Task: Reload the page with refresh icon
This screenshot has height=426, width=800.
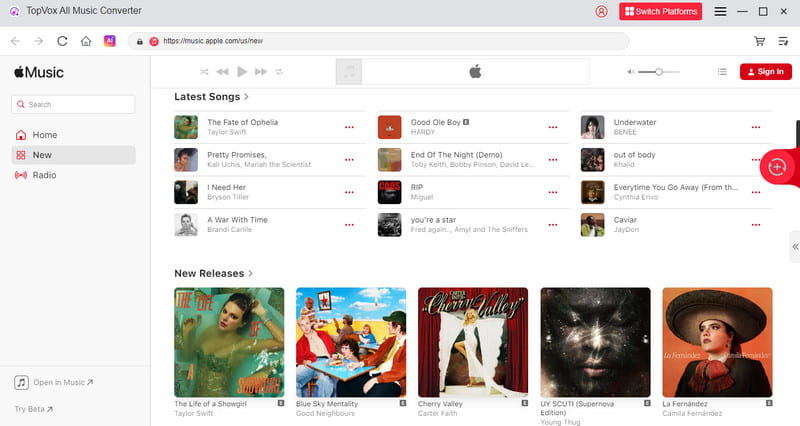Action: pyautogui.click(x=62, y=41)
